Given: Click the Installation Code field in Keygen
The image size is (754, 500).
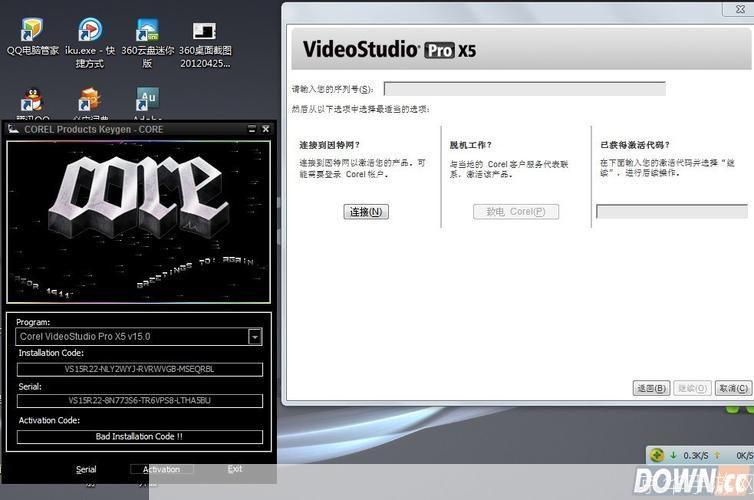Looking at the screenshot, I should tap(140, 369).
